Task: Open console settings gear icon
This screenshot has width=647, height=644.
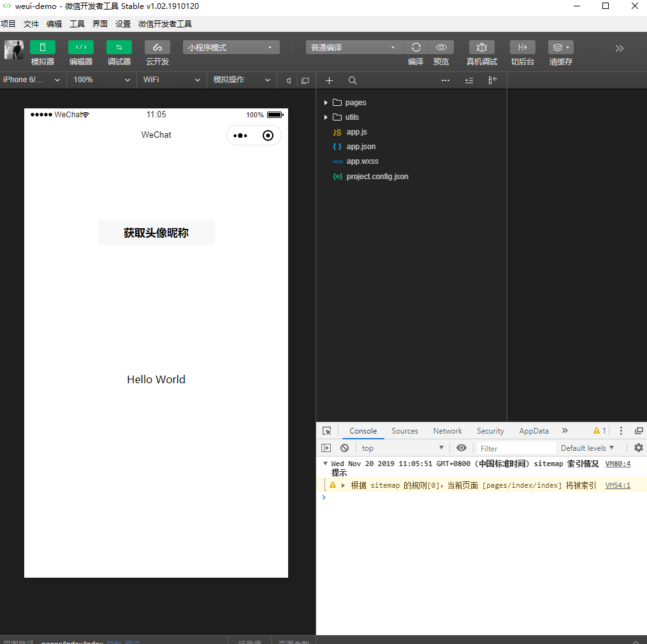Action: click(x=638, y=448)
